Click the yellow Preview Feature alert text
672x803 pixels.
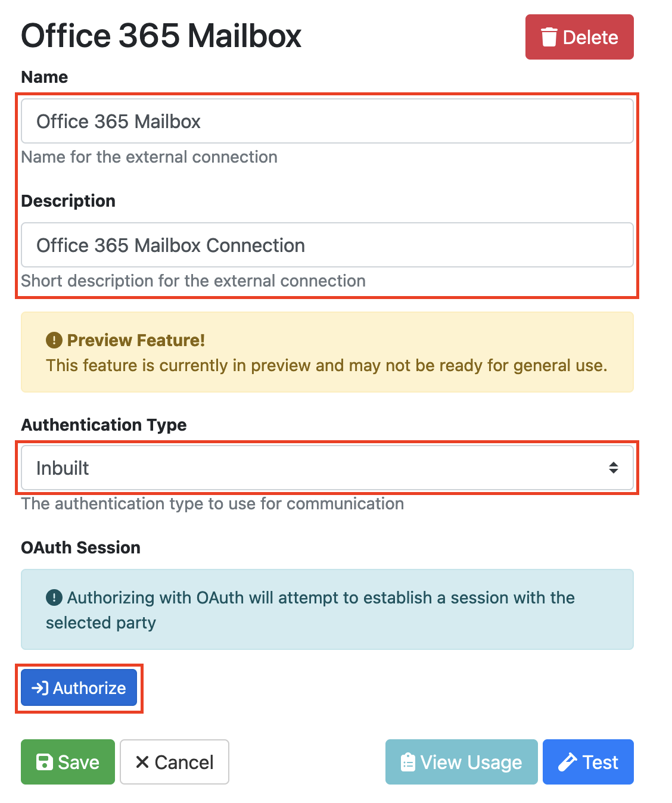pyautogui.click(x=326, y=365)
